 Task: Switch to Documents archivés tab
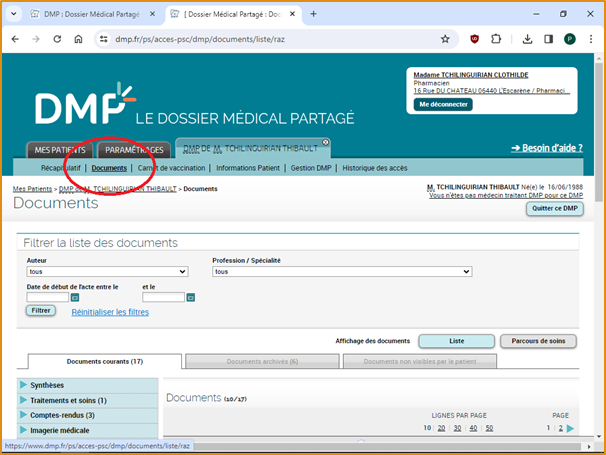262,361
